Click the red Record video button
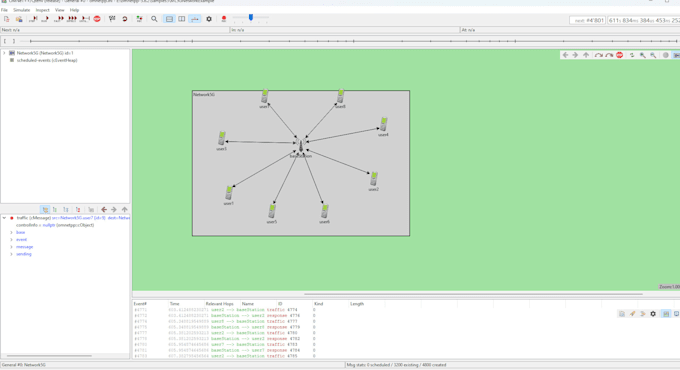The image size is (680, 370). pos(224,19)
